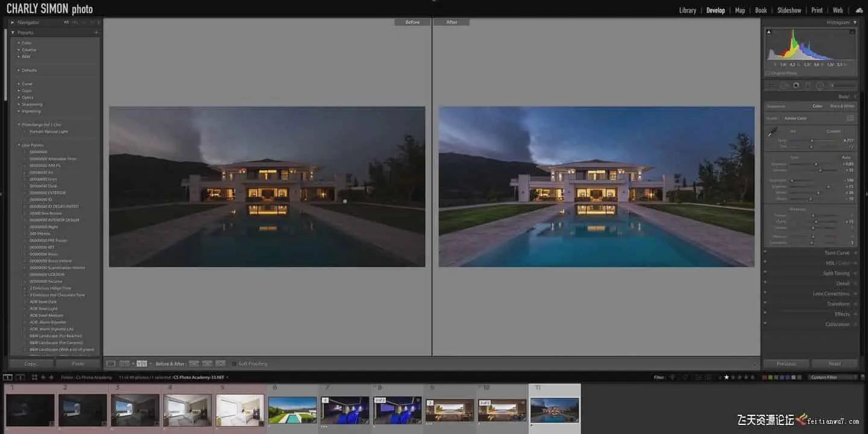Switch to Loupe view in toolbar

111,363
